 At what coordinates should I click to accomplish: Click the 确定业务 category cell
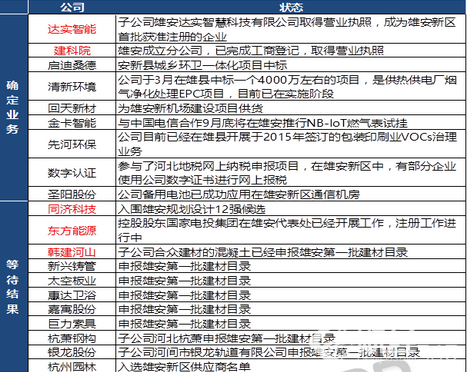[x=13, y=107]
